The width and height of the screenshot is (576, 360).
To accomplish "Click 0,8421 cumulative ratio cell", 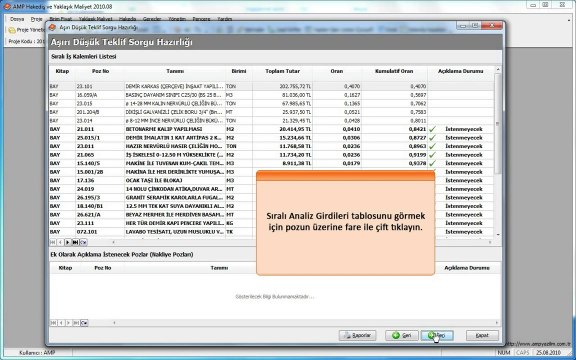I will pyautogui.click(x=394, y=129).
